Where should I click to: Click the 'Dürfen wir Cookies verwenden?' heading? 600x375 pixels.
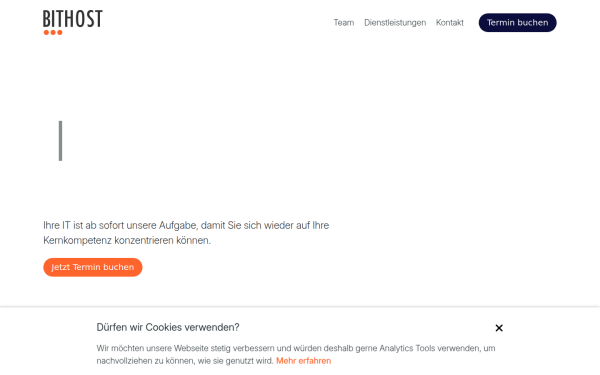tap(168, 328)
